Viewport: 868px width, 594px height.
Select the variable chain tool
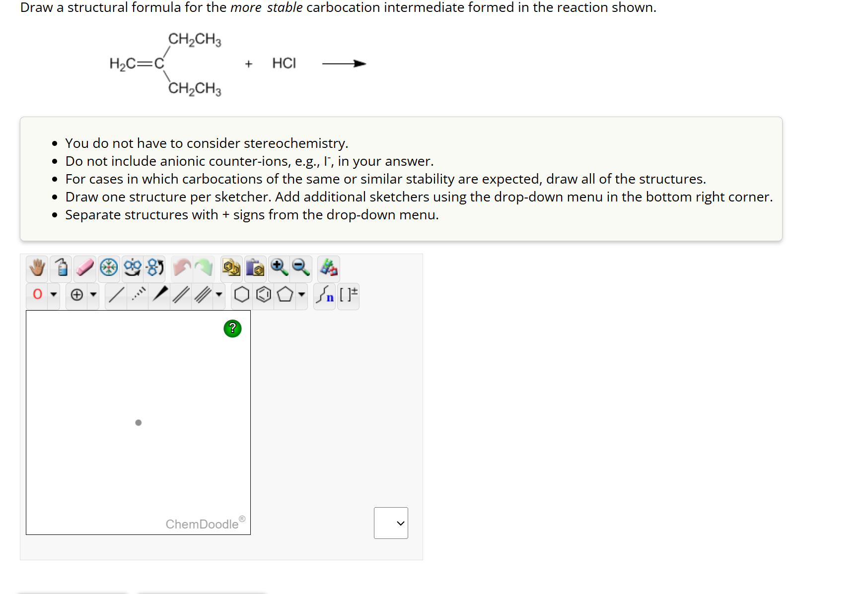point(325,295)
